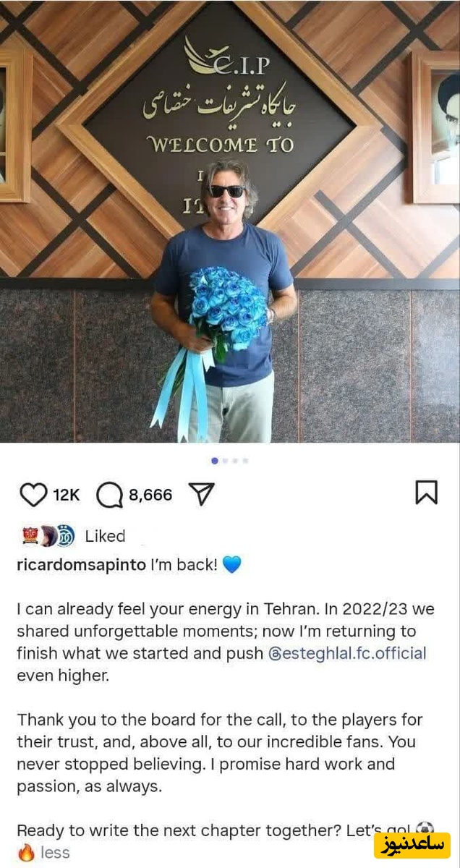Screen dimensions: 460x868
Task: Save post with bookmark icon
Action: (x=426, y=493)
